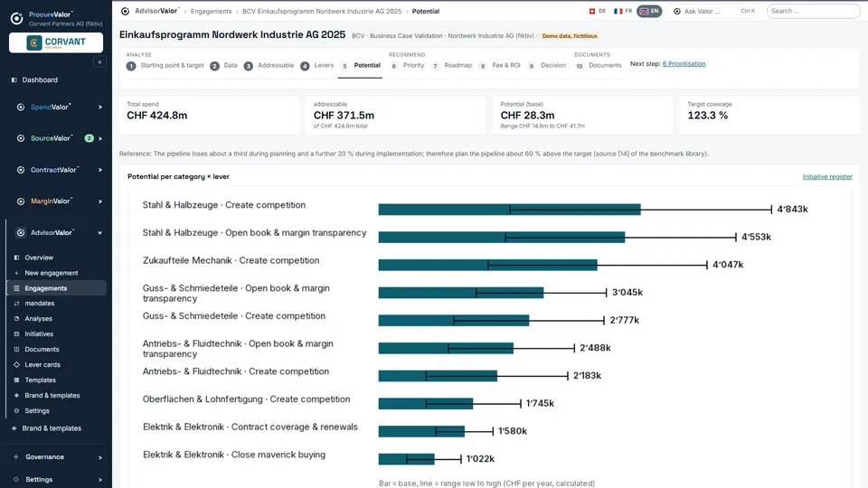Expand the SourceValor submenu chevron

click(100, 139)
